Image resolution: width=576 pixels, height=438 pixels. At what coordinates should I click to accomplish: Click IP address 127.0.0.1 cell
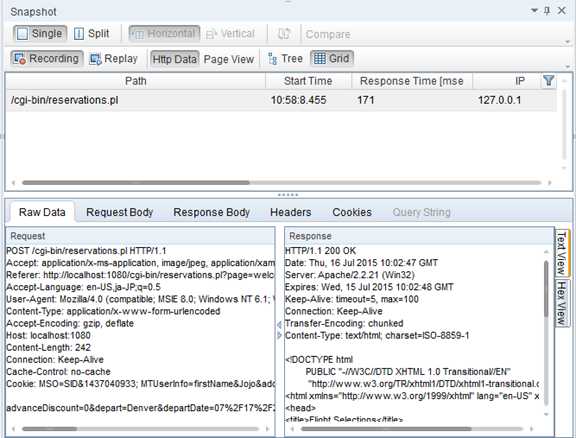[x=500, y=100]
